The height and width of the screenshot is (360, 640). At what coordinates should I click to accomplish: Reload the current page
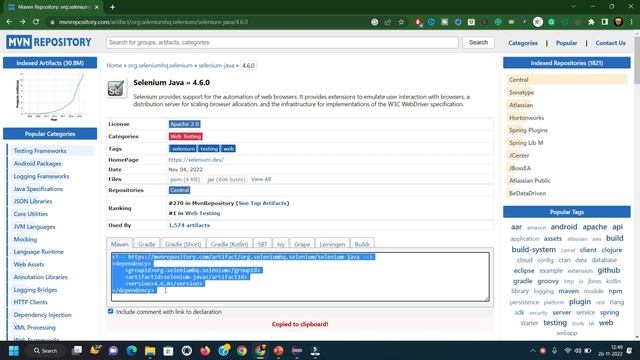click(36, 22)
